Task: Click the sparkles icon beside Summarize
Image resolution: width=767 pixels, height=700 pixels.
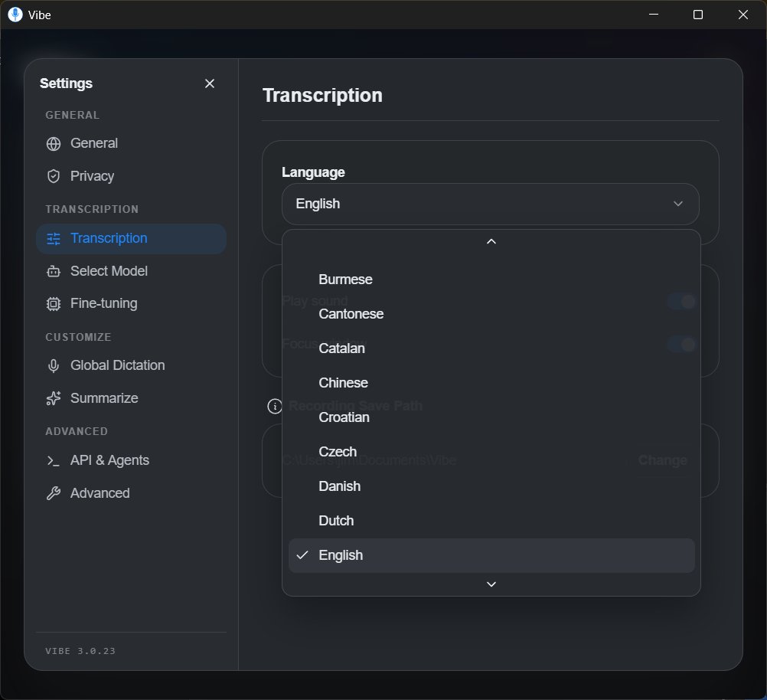Action: coord(54,398)
